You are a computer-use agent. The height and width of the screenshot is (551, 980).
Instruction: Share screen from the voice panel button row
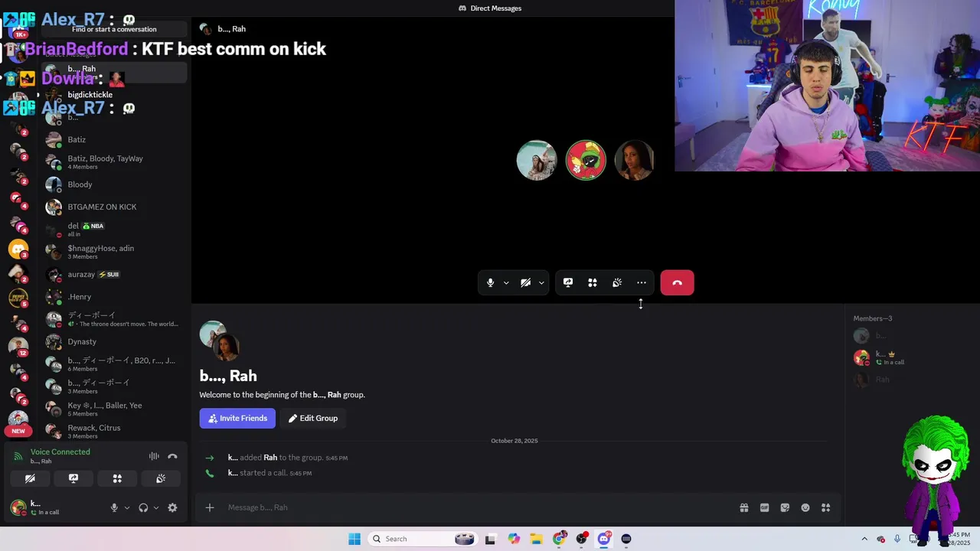pyautogui.click(x=73, y=478)
